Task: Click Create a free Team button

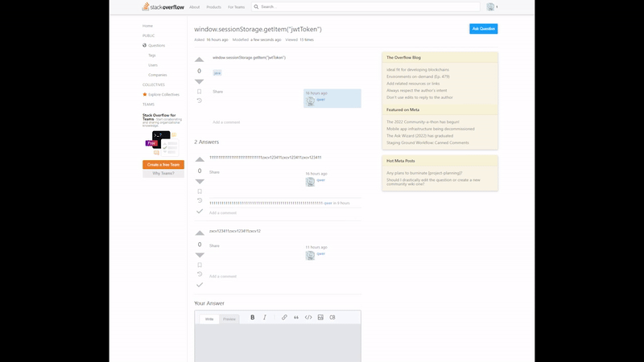Action: pos(163,165)
